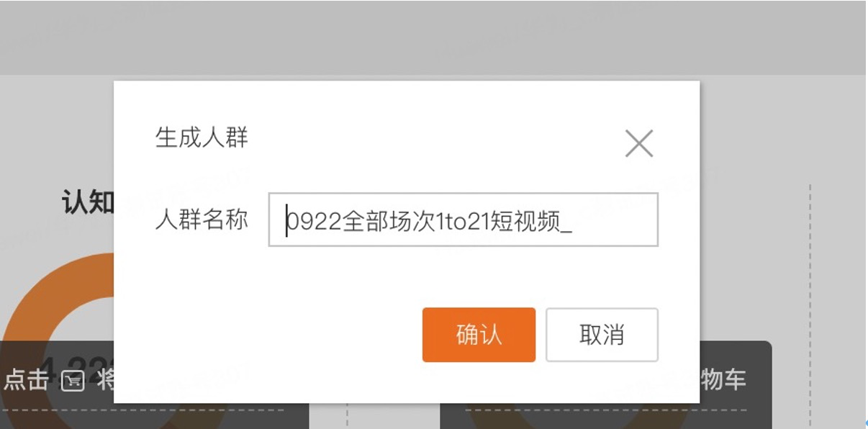Focus the 人群名称 text input field
The height and width of the screenshot is (429, 868).
[x=464, y=220]
